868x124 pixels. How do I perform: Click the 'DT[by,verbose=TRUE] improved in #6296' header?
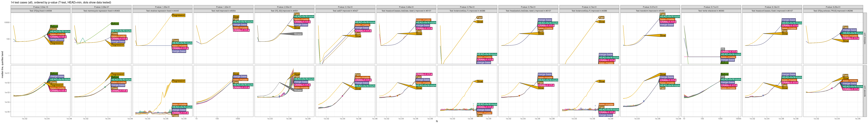[833, 11]
